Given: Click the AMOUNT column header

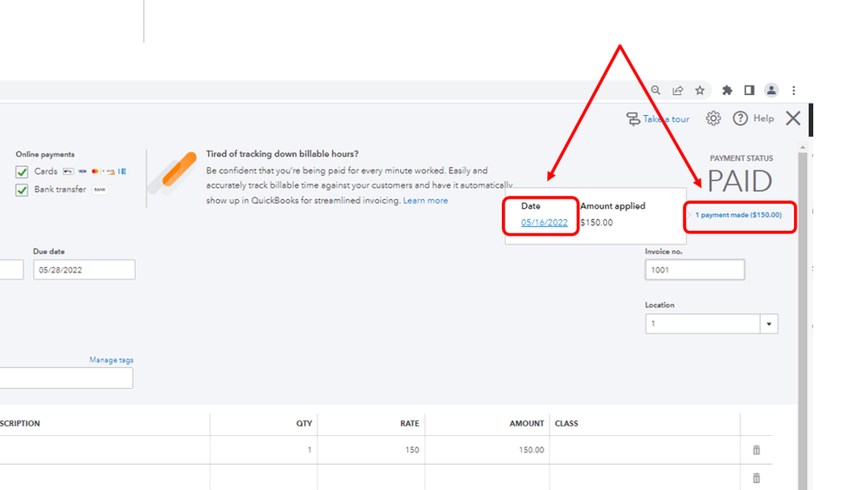Looking at the screenshot, I should [x=526, y=424].
